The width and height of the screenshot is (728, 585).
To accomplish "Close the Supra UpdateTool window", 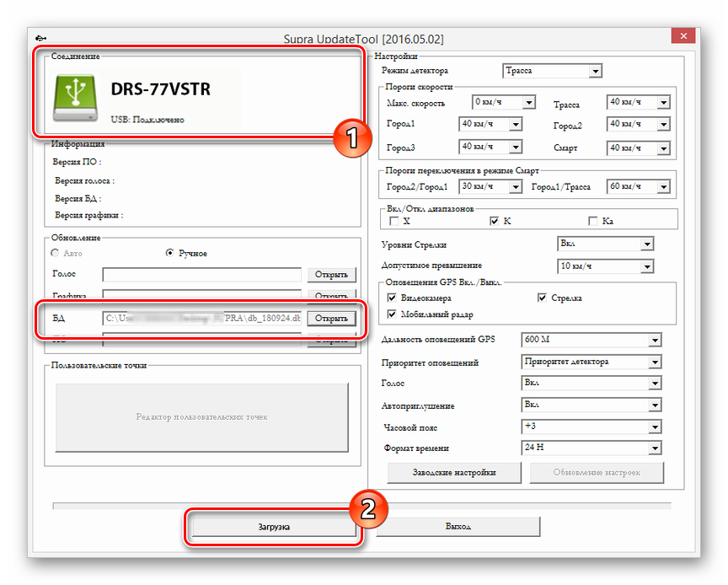I will 683,35.
